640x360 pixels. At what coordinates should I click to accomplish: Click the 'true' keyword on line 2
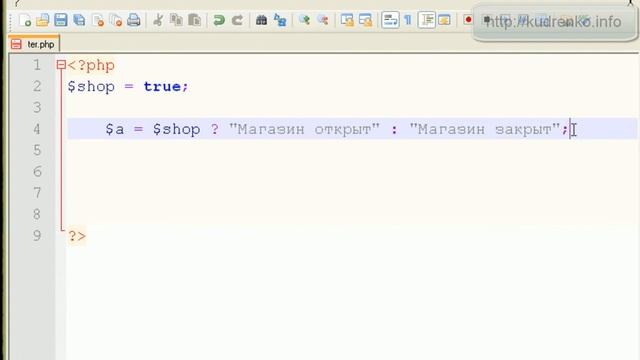(162, 87)
